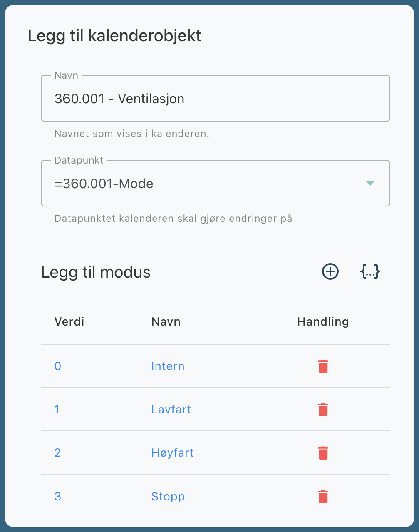Open the JSON braces editor icon

click(370, 272)
